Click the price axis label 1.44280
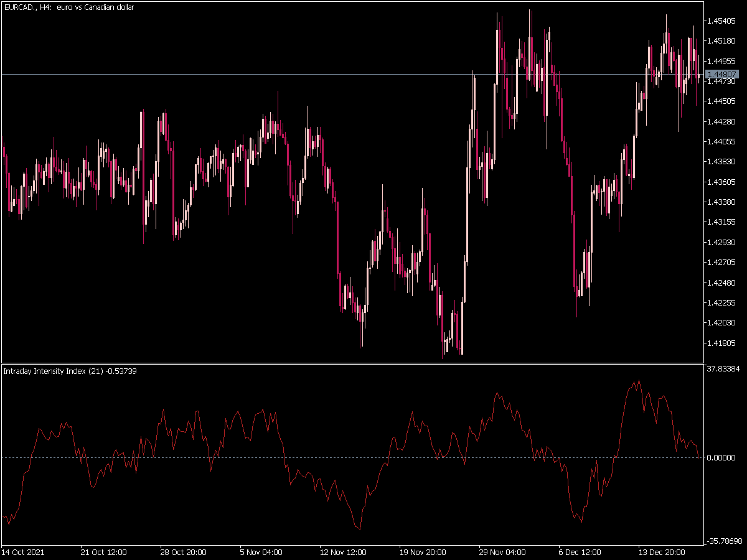 tap(721, 121)
